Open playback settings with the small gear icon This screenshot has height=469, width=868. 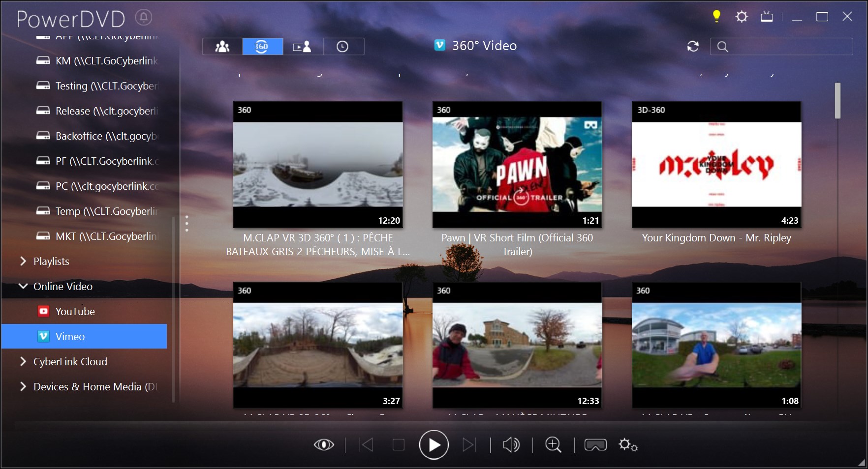click(628, 445)
